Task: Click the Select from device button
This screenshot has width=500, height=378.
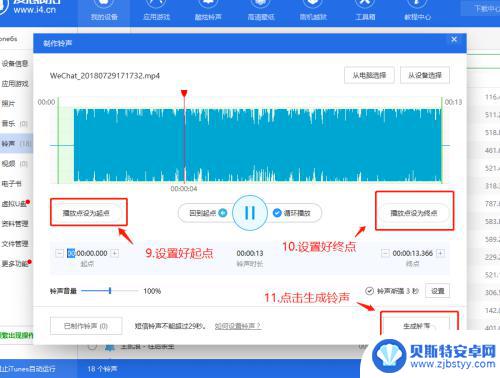Action: point(425,75)
